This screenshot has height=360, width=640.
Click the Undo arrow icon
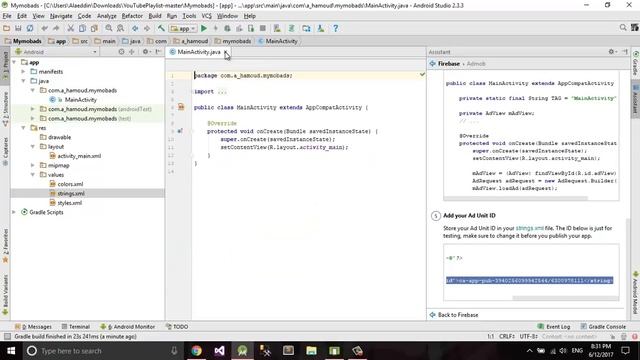point(44,28)
